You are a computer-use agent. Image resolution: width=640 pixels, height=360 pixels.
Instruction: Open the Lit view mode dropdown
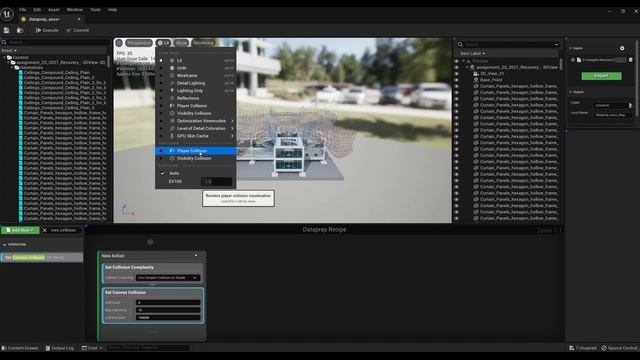(x=163, y=43)
